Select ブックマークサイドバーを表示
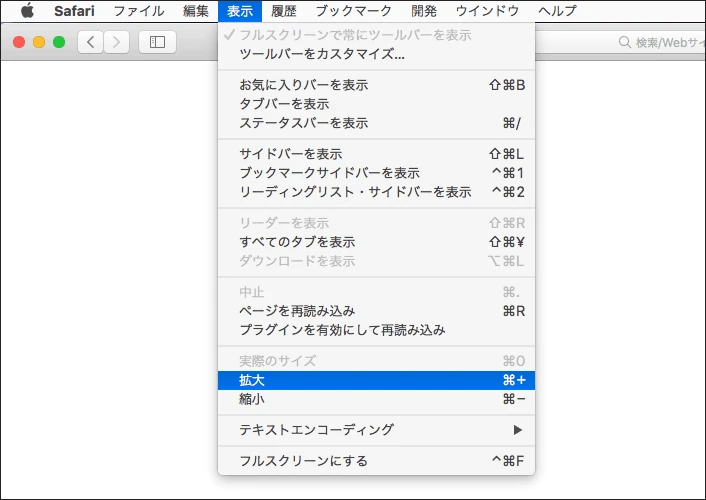The width and height of the screenshot is (706, 500). [x=376, y=173]
